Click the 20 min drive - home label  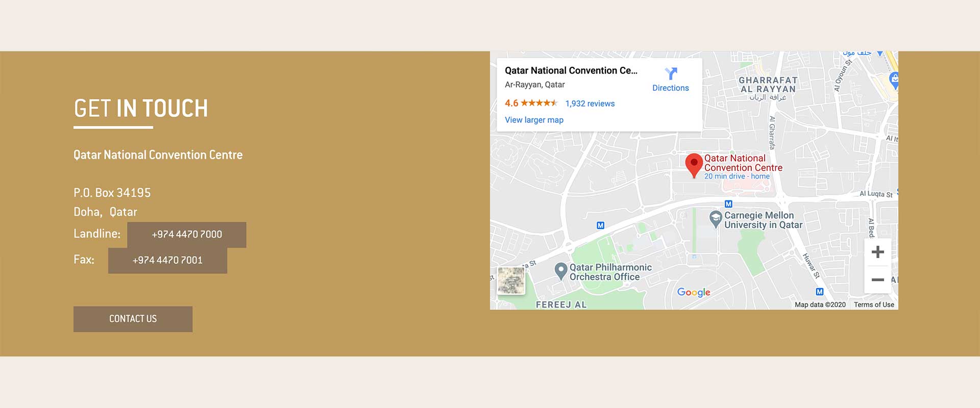(x=737, y=176)
